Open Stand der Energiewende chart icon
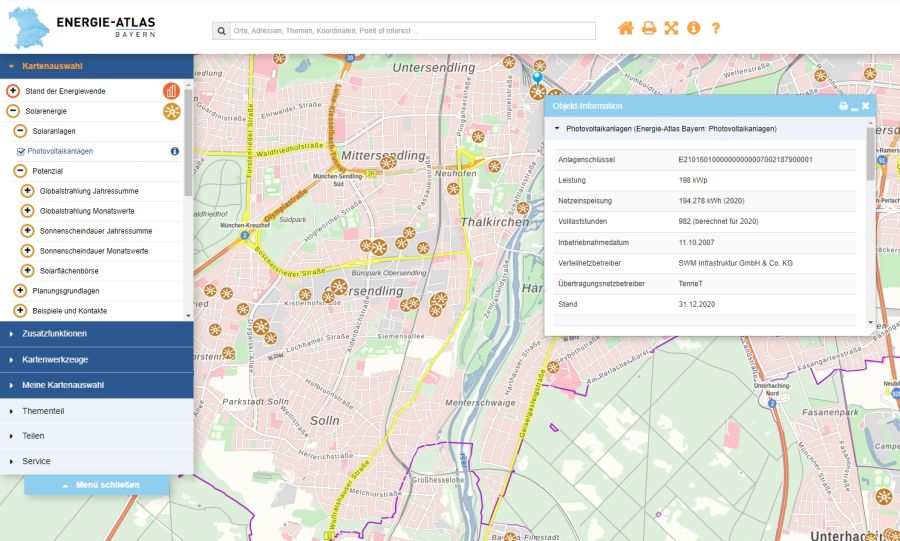Viewport: 900px width, 541px height. click(x=172, y=91)
